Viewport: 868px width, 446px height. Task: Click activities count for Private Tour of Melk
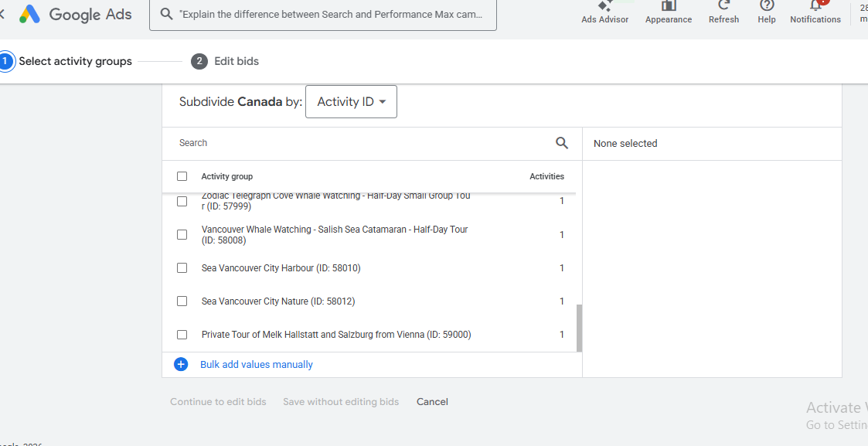(561, 334)
